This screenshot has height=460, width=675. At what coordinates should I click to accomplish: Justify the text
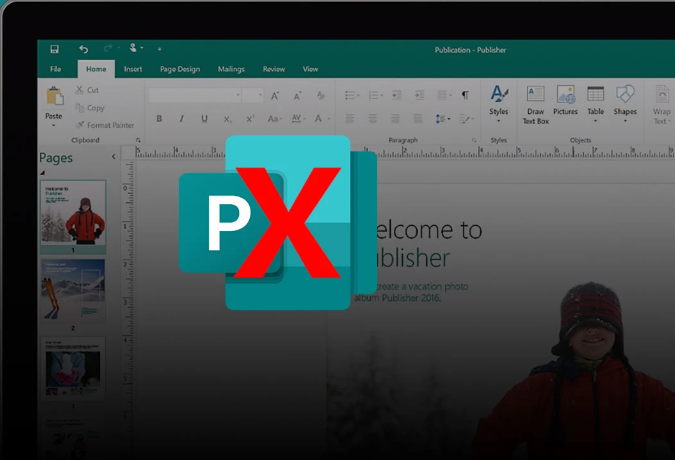(418, 119)
